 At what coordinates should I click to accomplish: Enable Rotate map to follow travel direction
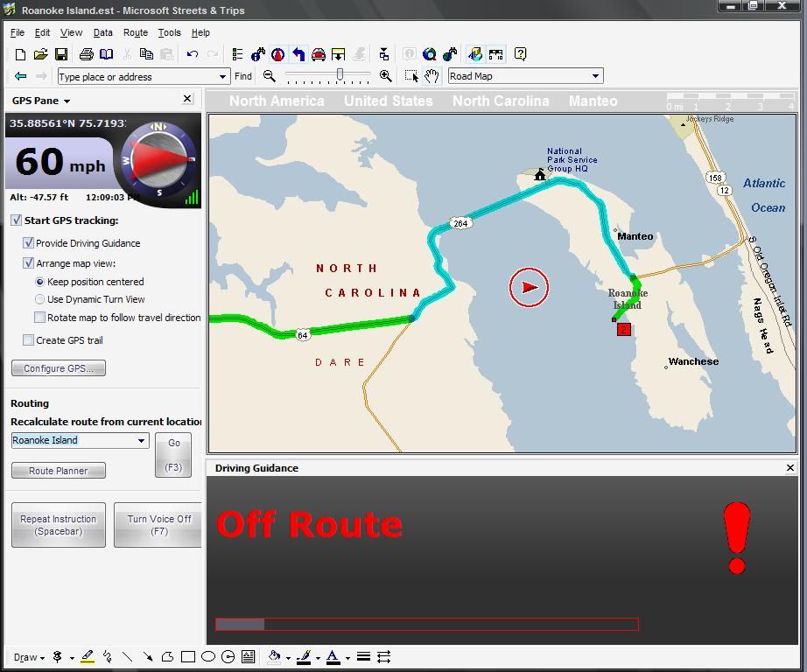click(x=39, y=318)
